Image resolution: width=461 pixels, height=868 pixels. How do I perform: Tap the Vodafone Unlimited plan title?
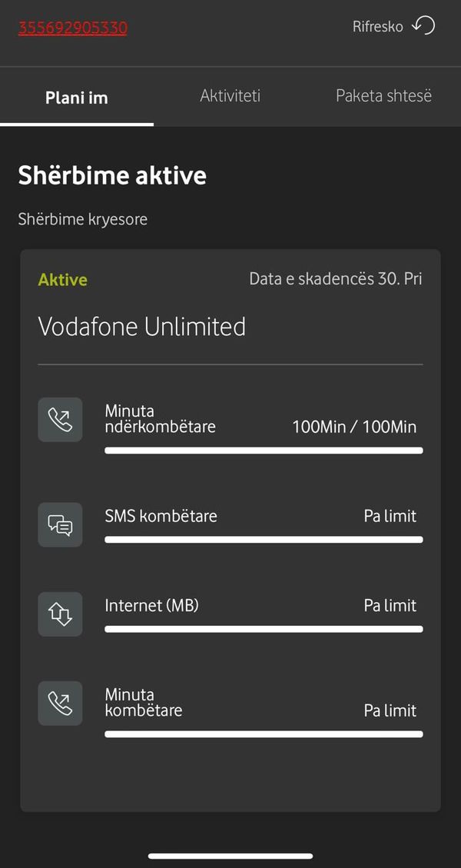pos(142,327)
